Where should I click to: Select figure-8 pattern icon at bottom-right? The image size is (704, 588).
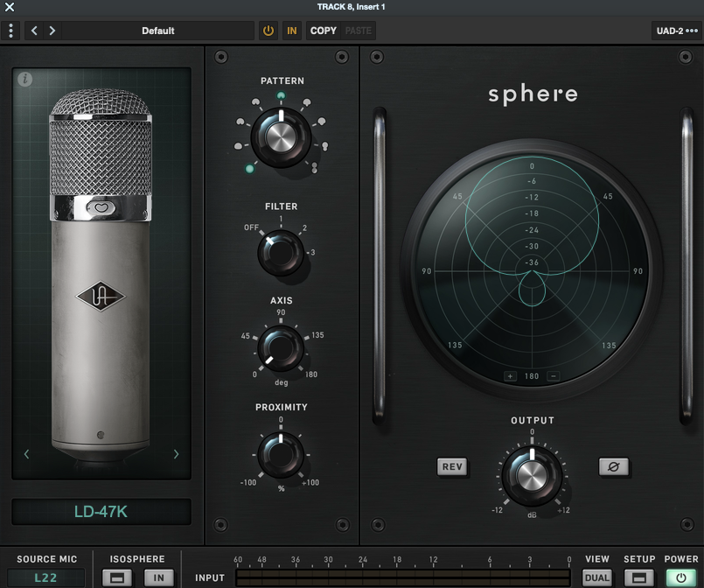(x=314, y=167)
